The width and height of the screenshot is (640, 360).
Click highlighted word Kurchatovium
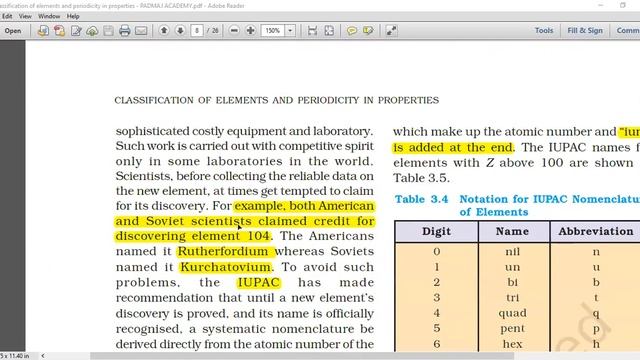click(225, 267)
